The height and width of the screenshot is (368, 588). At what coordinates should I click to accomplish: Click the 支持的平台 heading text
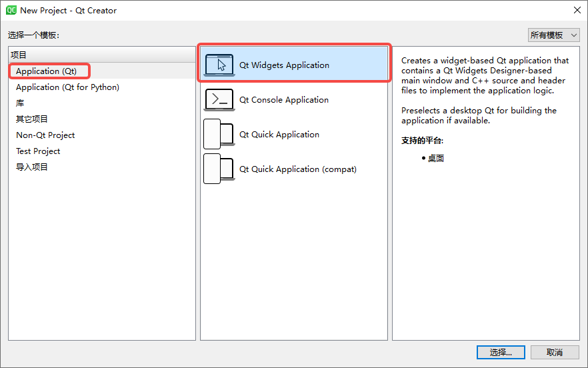click(422, 141)
